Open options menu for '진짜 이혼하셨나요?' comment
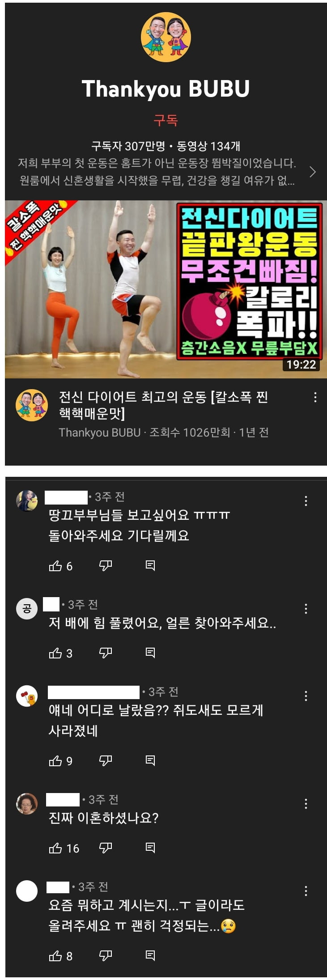This screenshot has height=980, width=327. (306, 803)
